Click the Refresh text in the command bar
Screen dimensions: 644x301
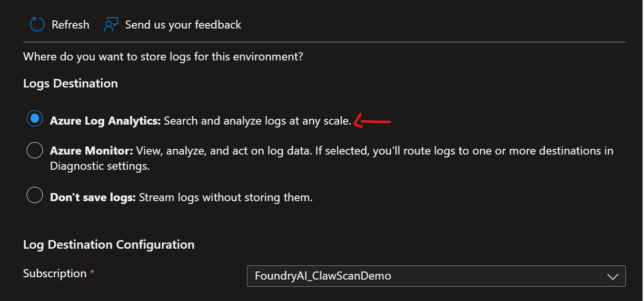pyautogui.click(x=70, y=25)
